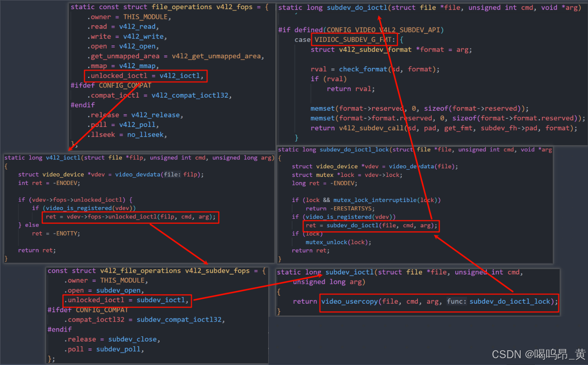Click the '.mmap = v4l2_mmap,' line
Viewport: 588px width, 365px height.
click(x=123, y=66)
